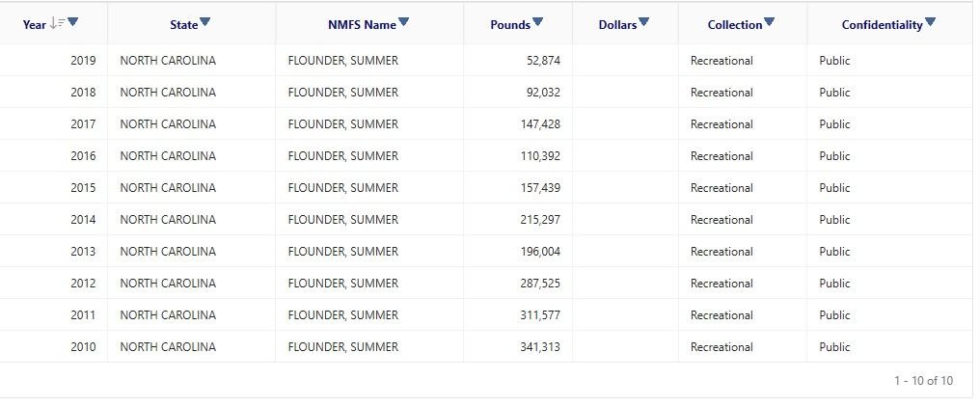The image size is (980, 407).
Task: Select the 287,525 pounds value
Action: click(540, 284)
